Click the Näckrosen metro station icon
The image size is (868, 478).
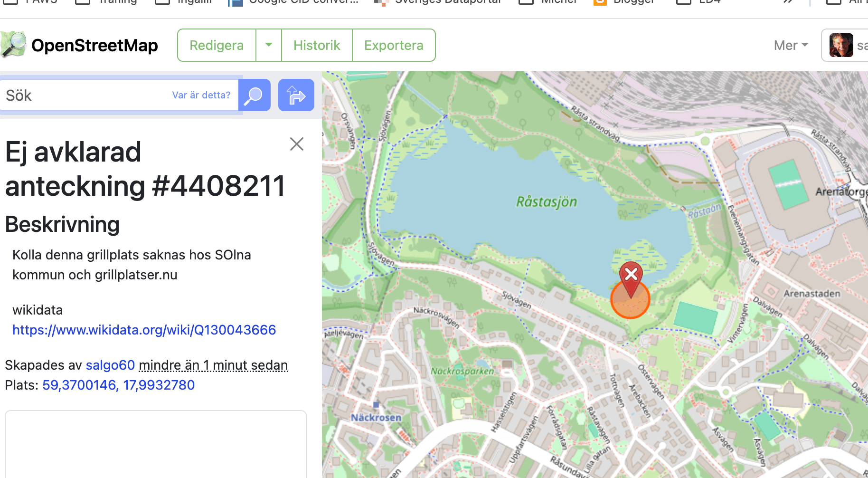(376, 405)
